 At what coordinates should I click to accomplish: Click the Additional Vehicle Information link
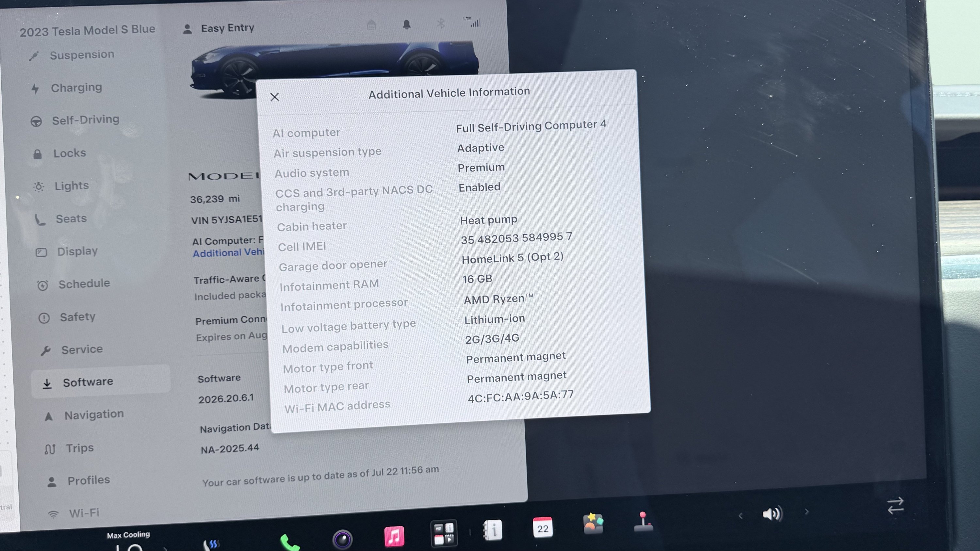point(228,253)
